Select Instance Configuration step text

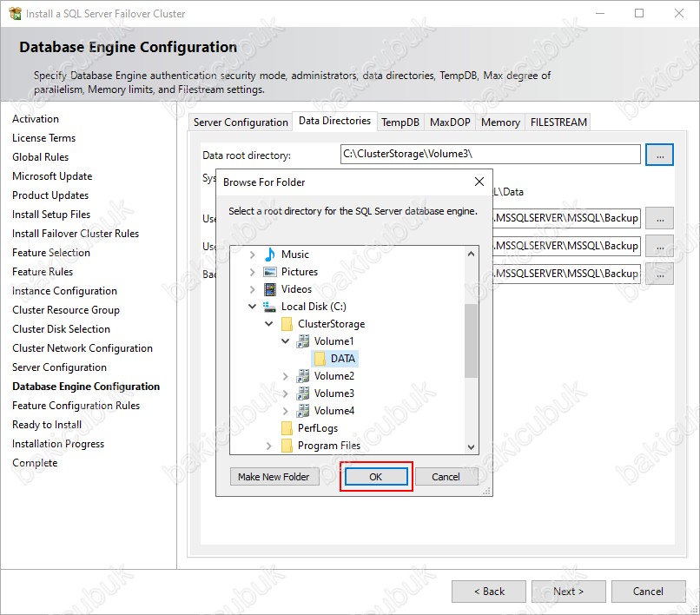pyautogui.click(x=64, y=291)
